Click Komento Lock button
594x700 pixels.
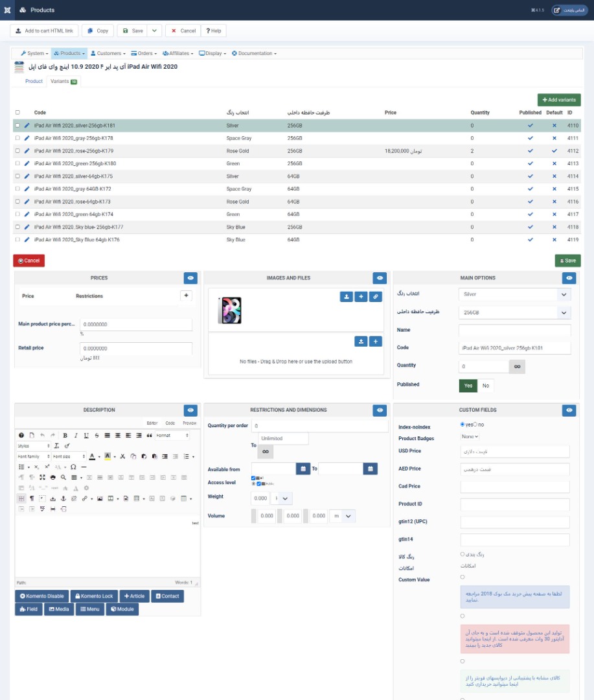(x=94, y=596)
